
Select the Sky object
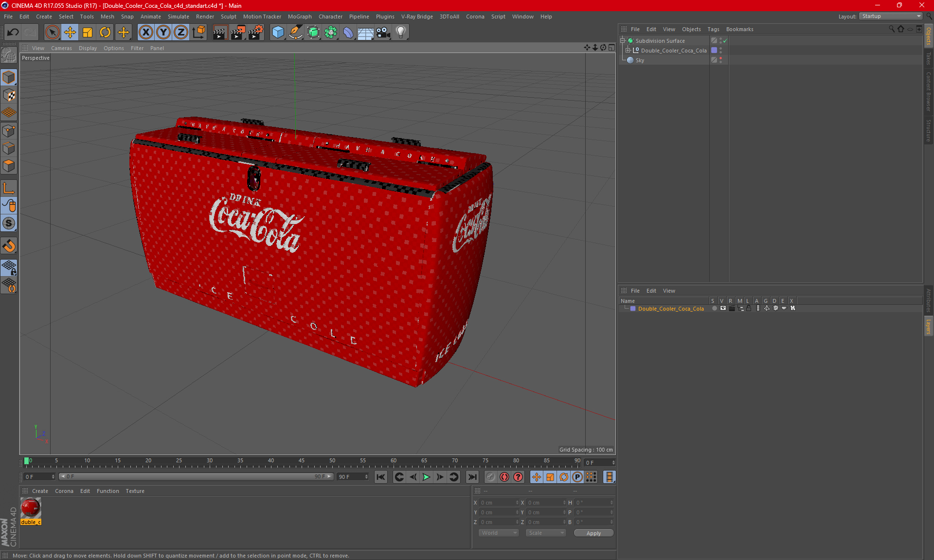640,60
